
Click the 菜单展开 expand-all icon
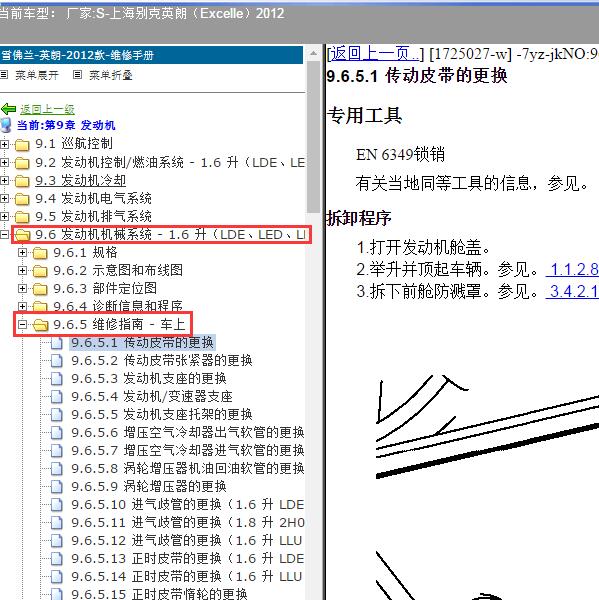4,75
